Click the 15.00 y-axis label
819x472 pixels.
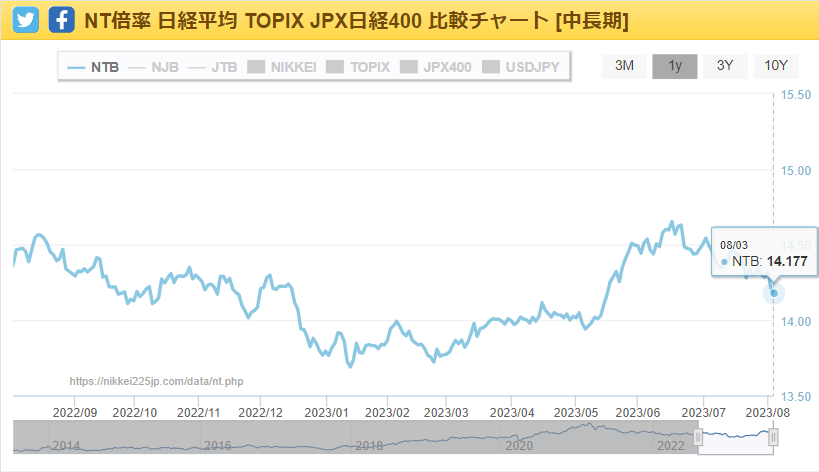pos(795,171)
